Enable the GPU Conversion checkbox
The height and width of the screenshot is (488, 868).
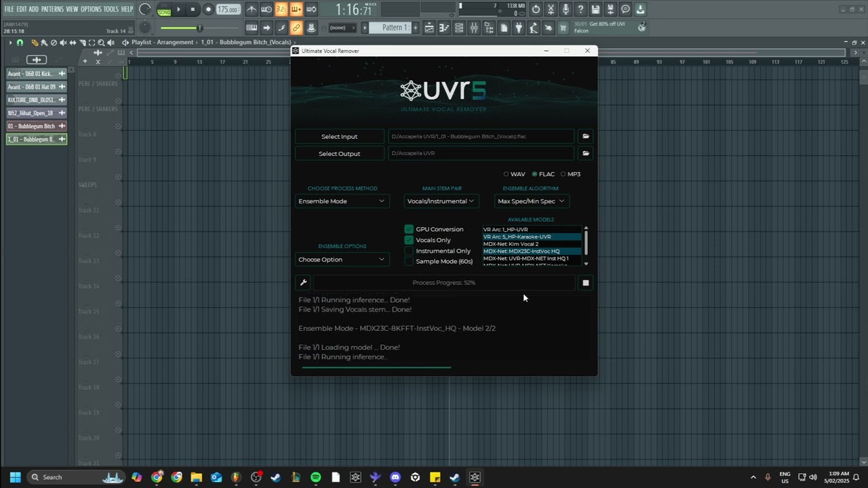409,229
